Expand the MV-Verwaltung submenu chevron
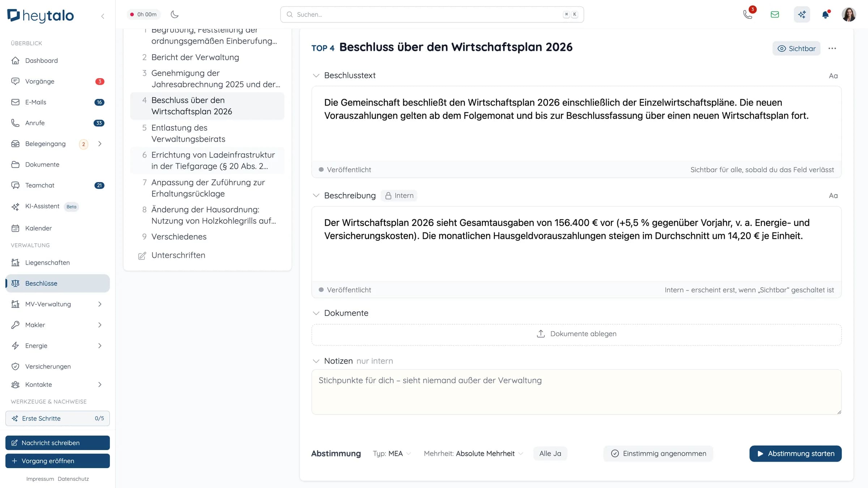 point(100,304)
